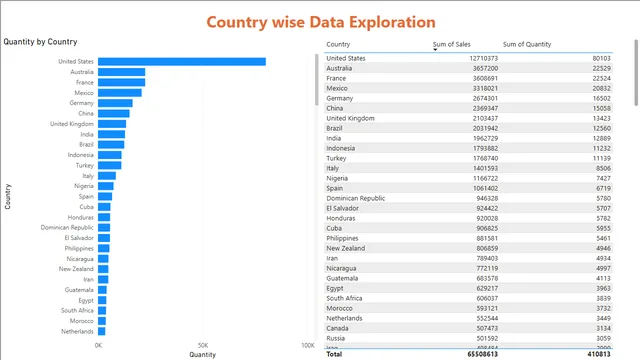Select the United States bar in chart
The width and height of the screenshot is (640, 360).
tap(182, 62)
